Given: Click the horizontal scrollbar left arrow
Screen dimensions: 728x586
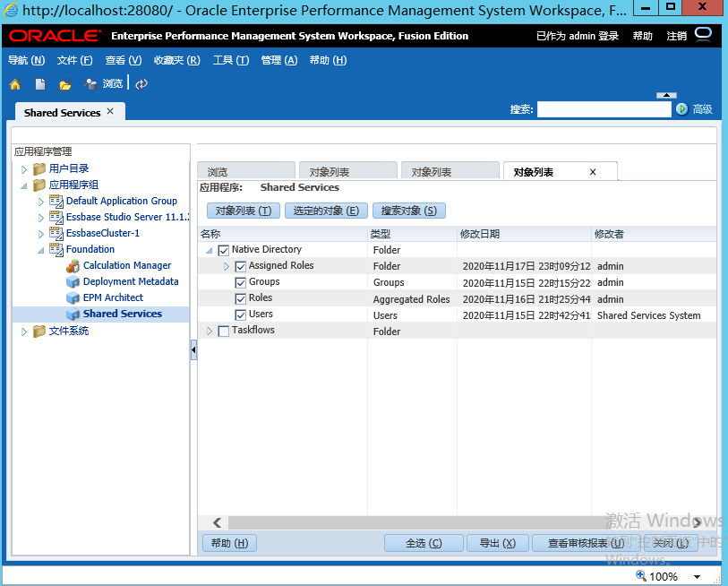Looking at the screenshot, I should [217, 522].
